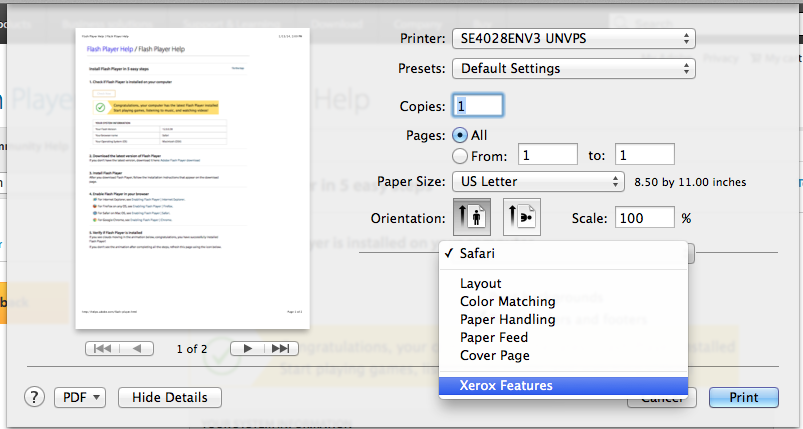Pick Color Matching menu entry
The height and width of the screenshot is (429, 803).
tap(507, 301)
